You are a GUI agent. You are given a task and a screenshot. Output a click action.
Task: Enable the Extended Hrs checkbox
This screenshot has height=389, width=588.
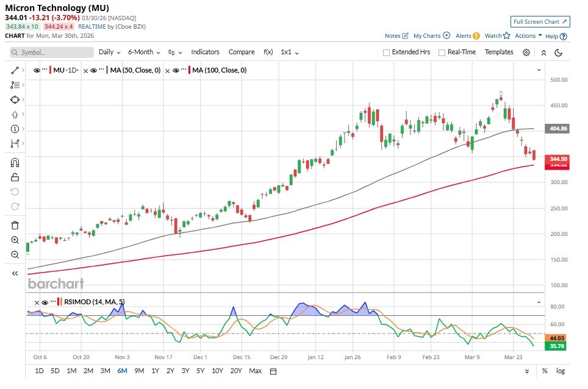(x=386, y=52)
